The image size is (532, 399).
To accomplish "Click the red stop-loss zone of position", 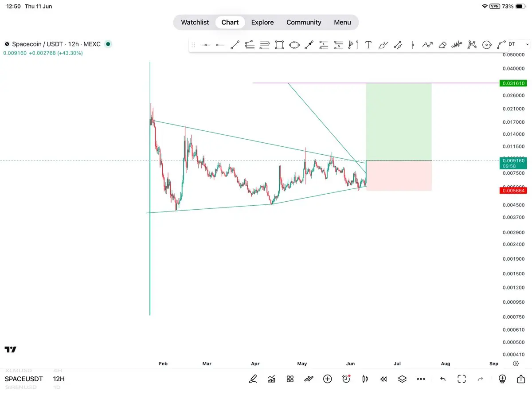I will click(x=399, y=176).
